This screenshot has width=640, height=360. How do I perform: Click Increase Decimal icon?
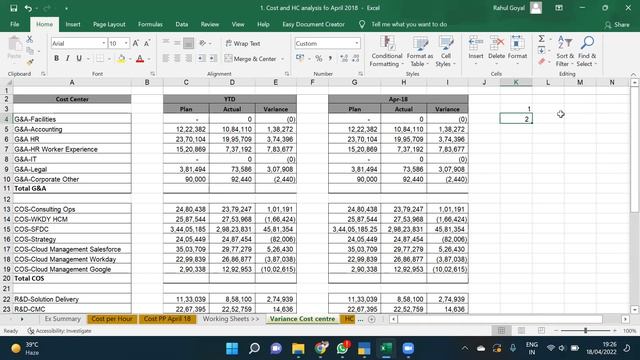344,59
